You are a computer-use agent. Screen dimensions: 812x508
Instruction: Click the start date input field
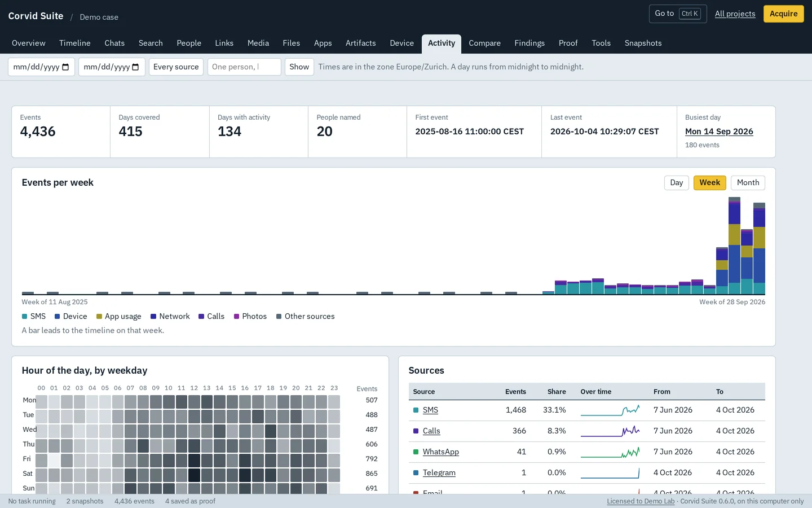click(41, 67)
